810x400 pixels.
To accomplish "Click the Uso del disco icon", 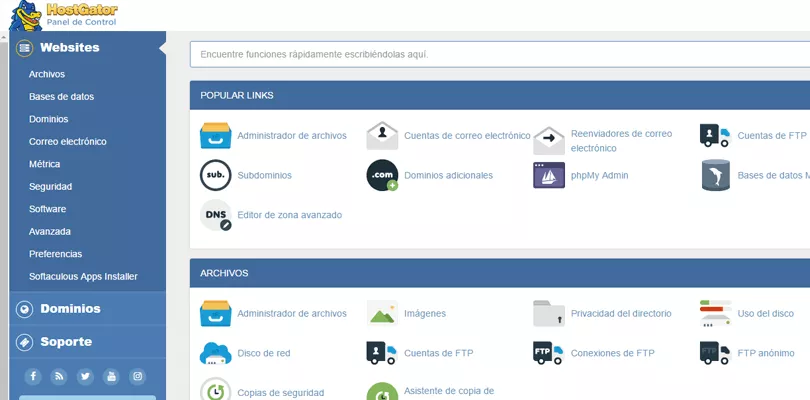I will (715, 313).
